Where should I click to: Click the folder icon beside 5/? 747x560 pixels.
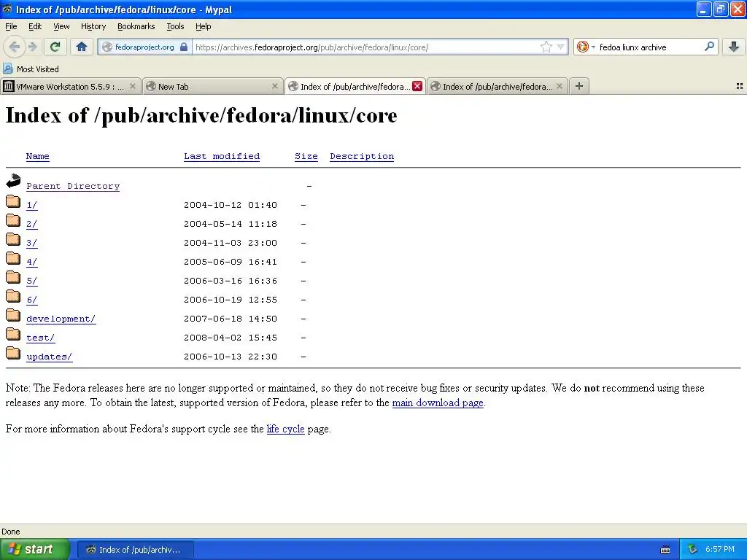pyautogui.click(x=13, y=278)
